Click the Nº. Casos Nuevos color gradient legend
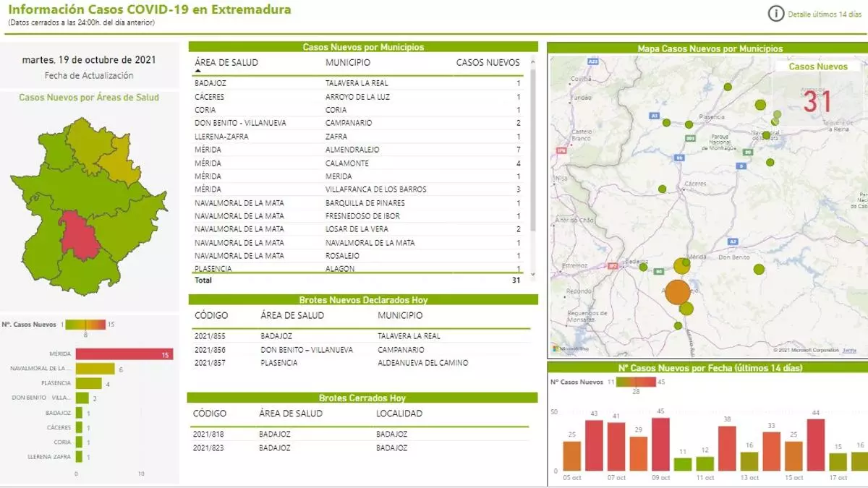Screen dimensions: 868x488 [85, 325]
